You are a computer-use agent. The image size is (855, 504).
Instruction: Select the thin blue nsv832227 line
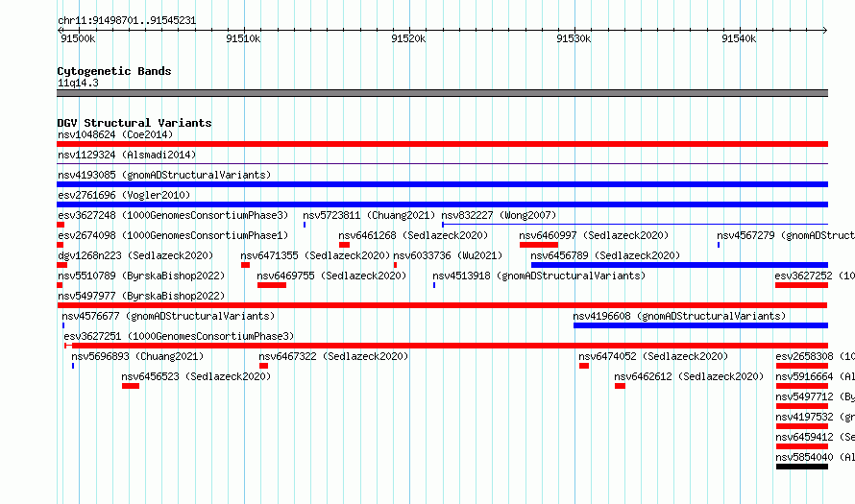[635, 224]
